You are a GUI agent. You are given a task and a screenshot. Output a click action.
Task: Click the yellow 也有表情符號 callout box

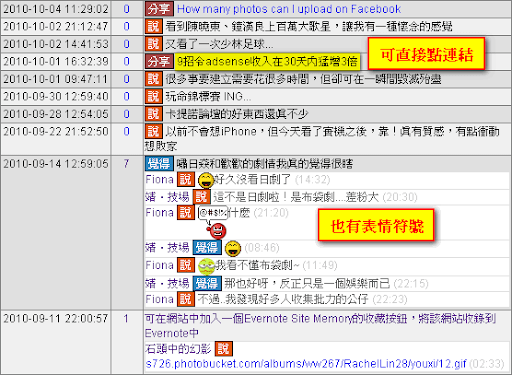(x=376, y=225)
